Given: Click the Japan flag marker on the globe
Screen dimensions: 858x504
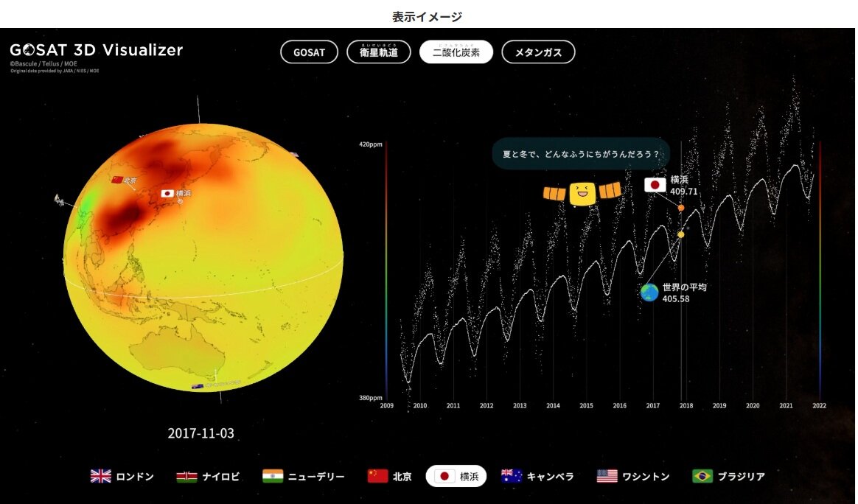Looking at the screenshot, I should [x=167, y=193].
